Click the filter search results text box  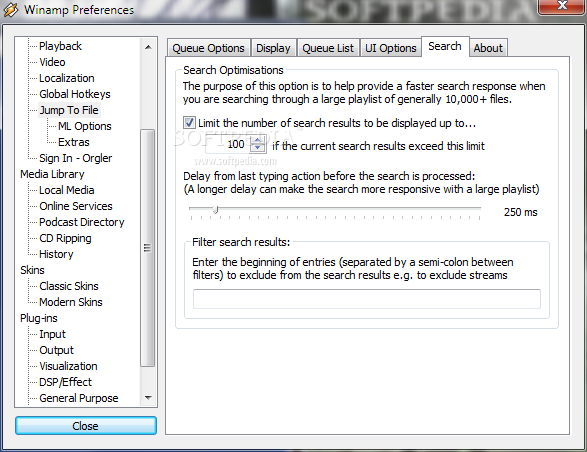(367, 299)
